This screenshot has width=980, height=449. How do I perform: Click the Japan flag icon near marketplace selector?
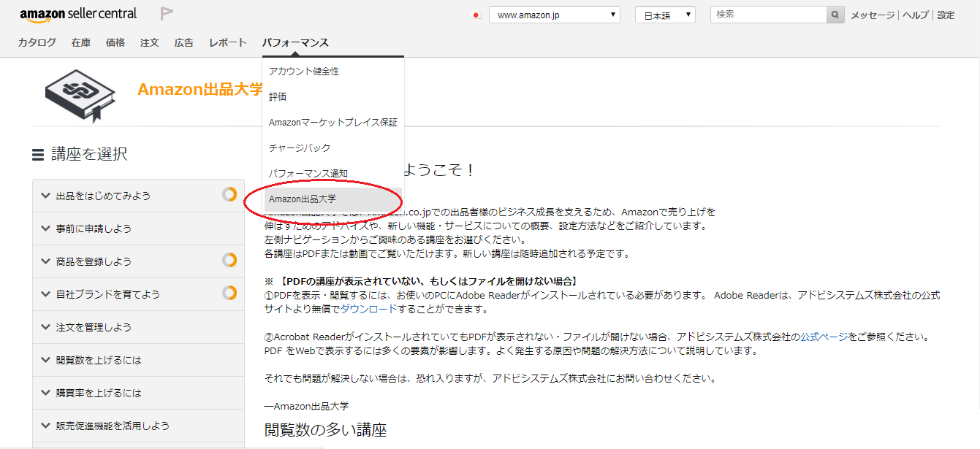pos(476,15)
